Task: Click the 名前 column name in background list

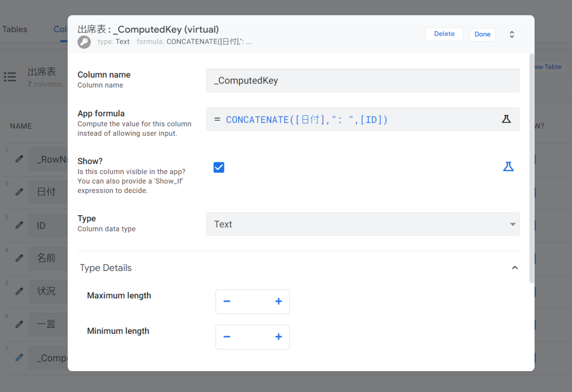Action: [x=46, y=258]
